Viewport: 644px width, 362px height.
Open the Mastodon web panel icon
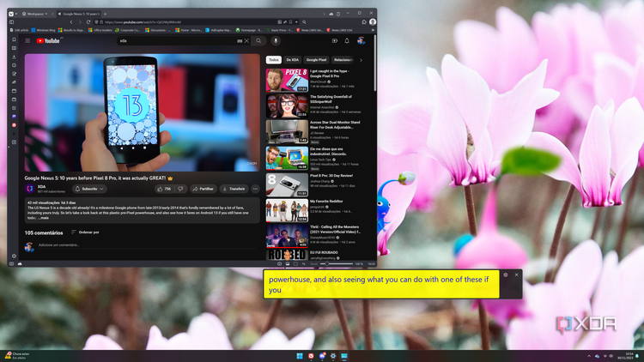(x=14, y=117)
